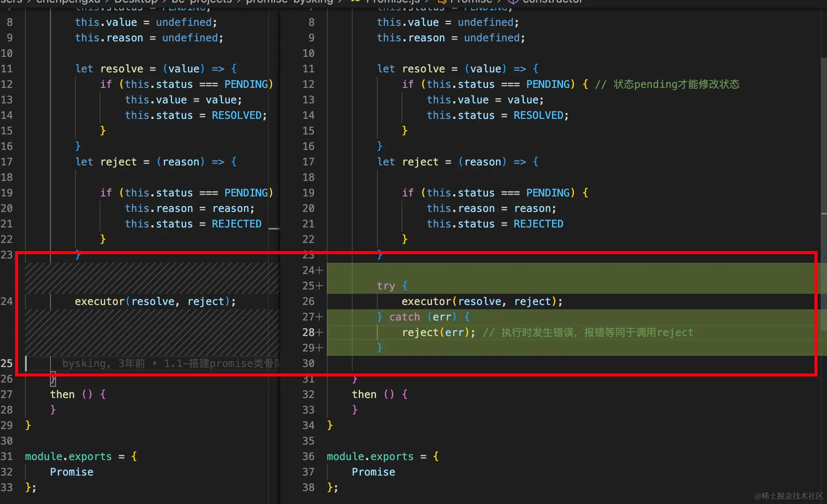Click this.reason = undefined; in modified pane

[451, 37]
